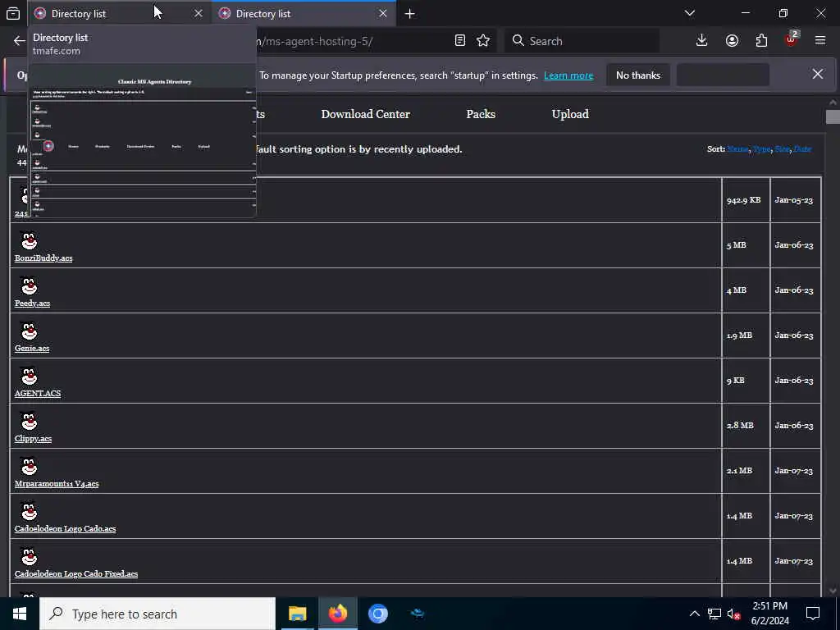
Task: Click the Type here to search box
Action: (157, 614)
